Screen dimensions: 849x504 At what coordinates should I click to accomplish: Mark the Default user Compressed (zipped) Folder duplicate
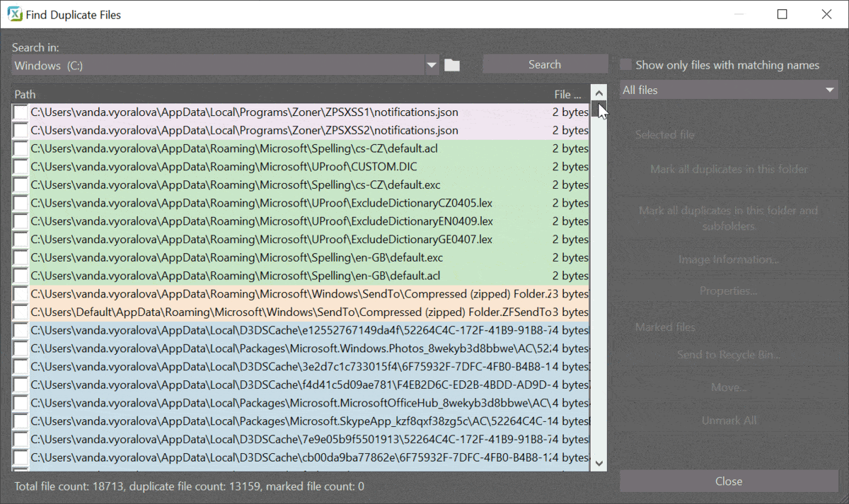coord(19,312)
